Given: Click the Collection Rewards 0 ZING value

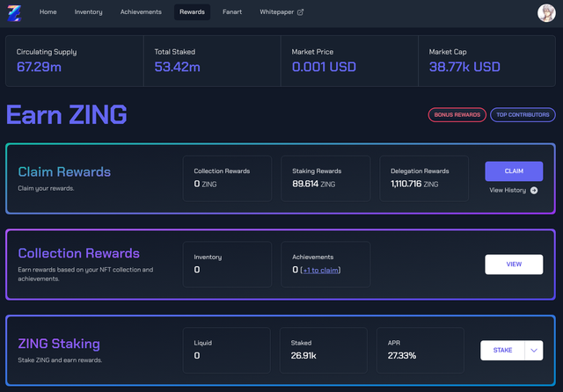Looking at the screenshot, I should [205, 184].
